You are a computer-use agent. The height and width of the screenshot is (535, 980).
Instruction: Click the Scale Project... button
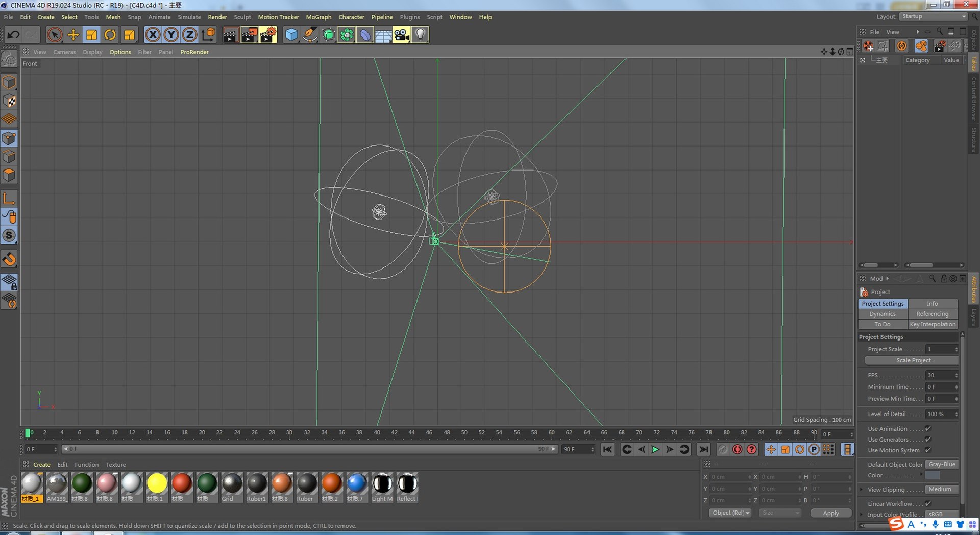(911, 360)
